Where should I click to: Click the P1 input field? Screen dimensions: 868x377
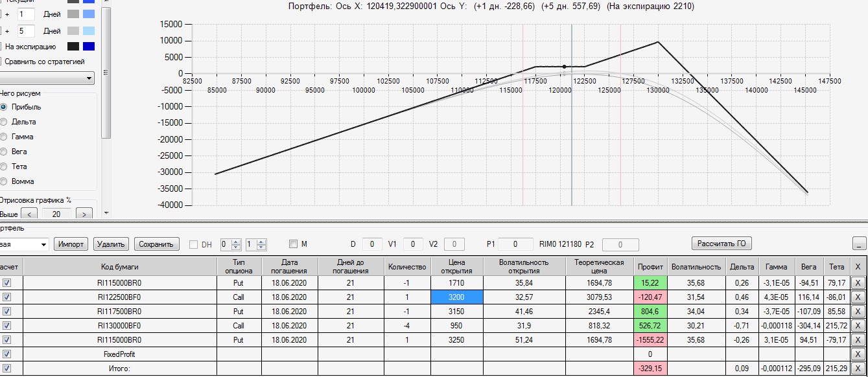coord(515,244)
